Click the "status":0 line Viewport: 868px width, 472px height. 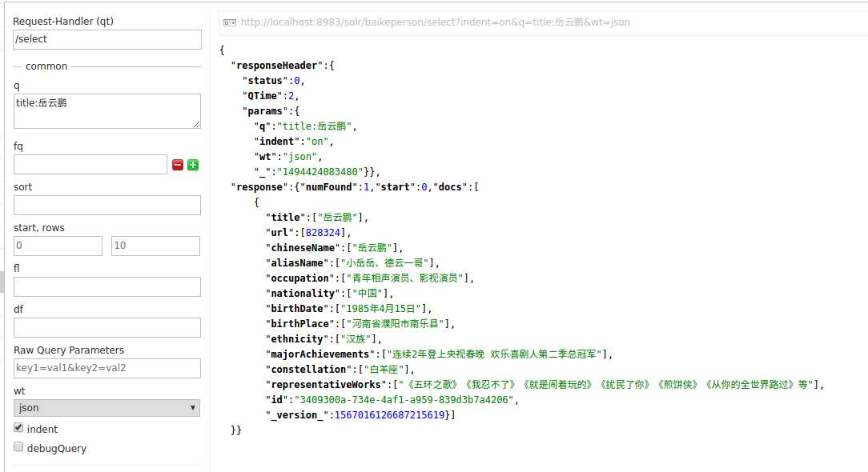[274, 81]
